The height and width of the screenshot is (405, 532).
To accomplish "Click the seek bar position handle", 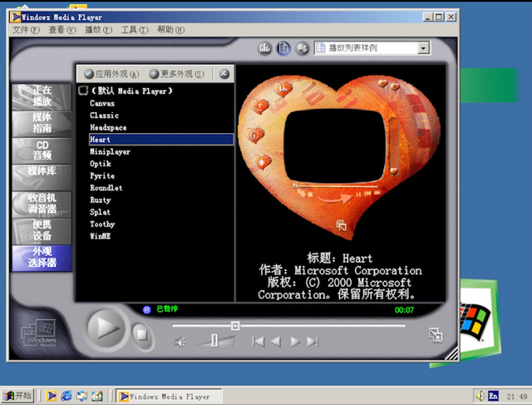I will pos(235,326).
